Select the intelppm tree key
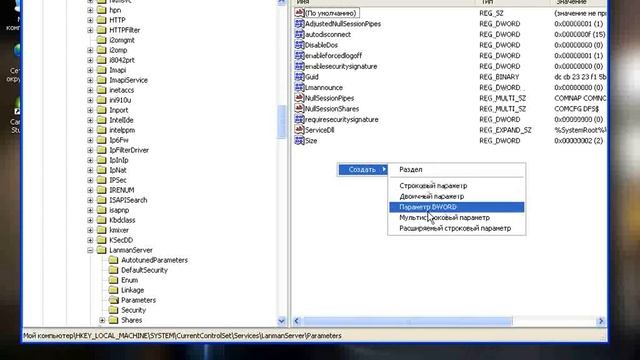 tap(122, 130)
